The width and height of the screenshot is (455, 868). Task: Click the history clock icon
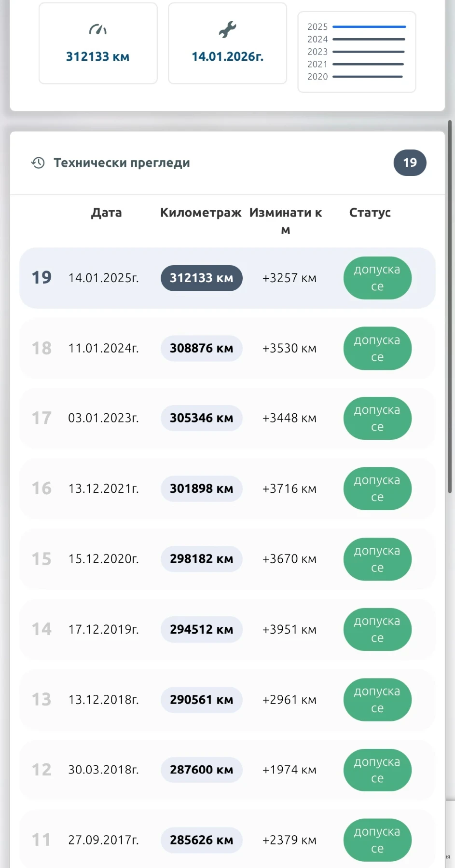[38, 163]
